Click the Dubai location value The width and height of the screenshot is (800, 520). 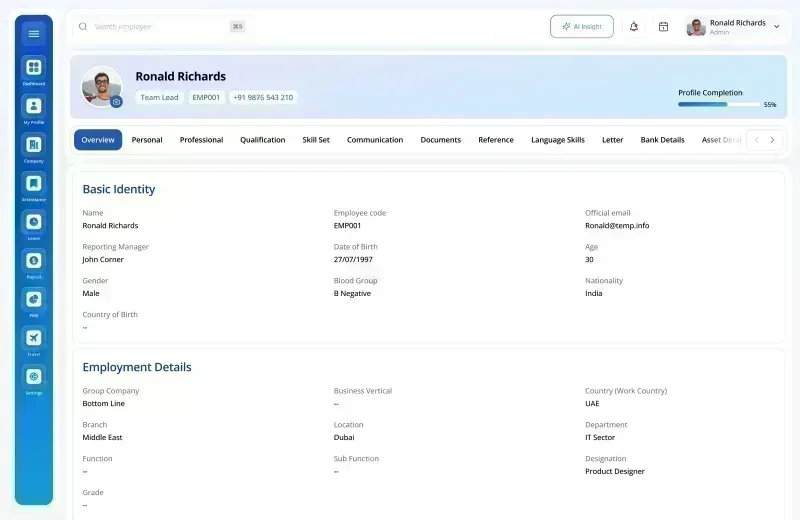pyautogui.click(x=344, y=437)
